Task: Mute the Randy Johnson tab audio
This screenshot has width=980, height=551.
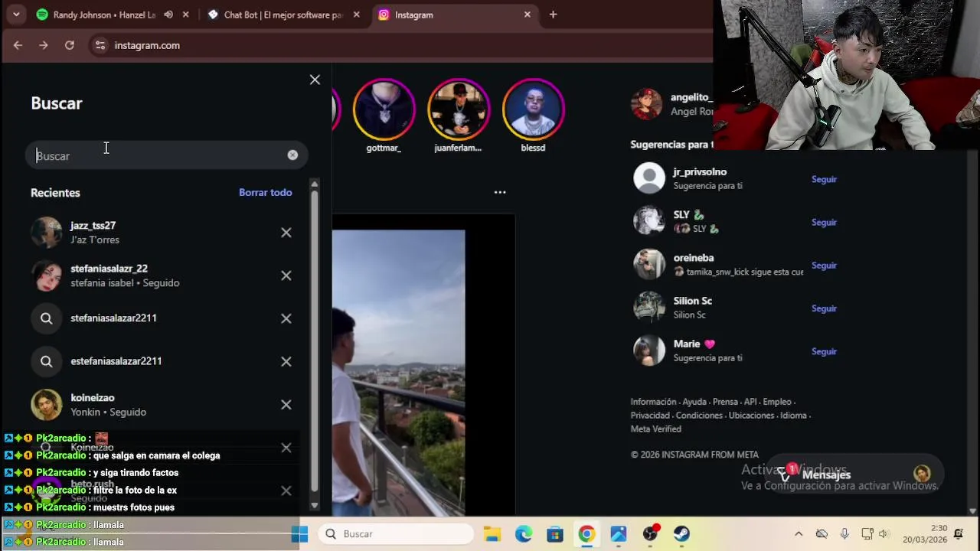Action: tap(168, 15)
